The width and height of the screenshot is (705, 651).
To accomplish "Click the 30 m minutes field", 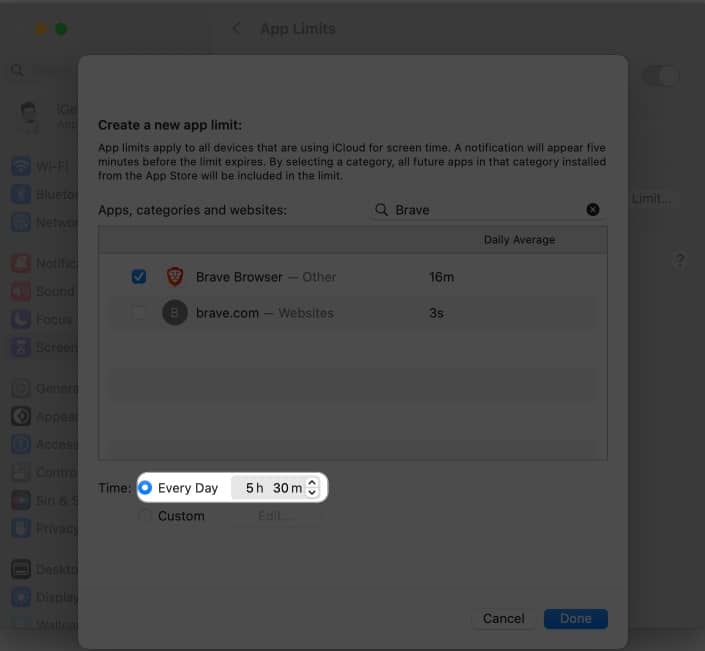I will [x=288, y=488].
